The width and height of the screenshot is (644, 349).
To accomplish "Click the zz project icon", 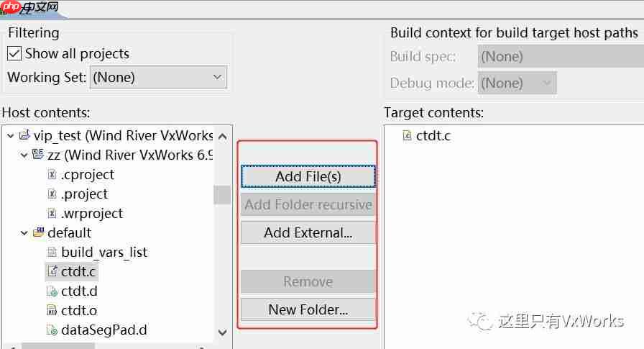I will click(38, 155).
